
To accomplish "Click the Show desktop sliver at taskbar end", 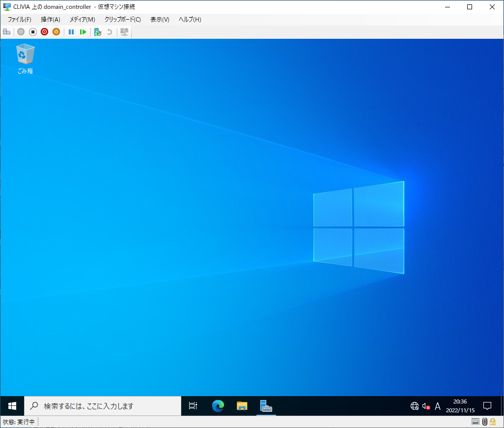I will pyautogui.click(x=502, y=406).
